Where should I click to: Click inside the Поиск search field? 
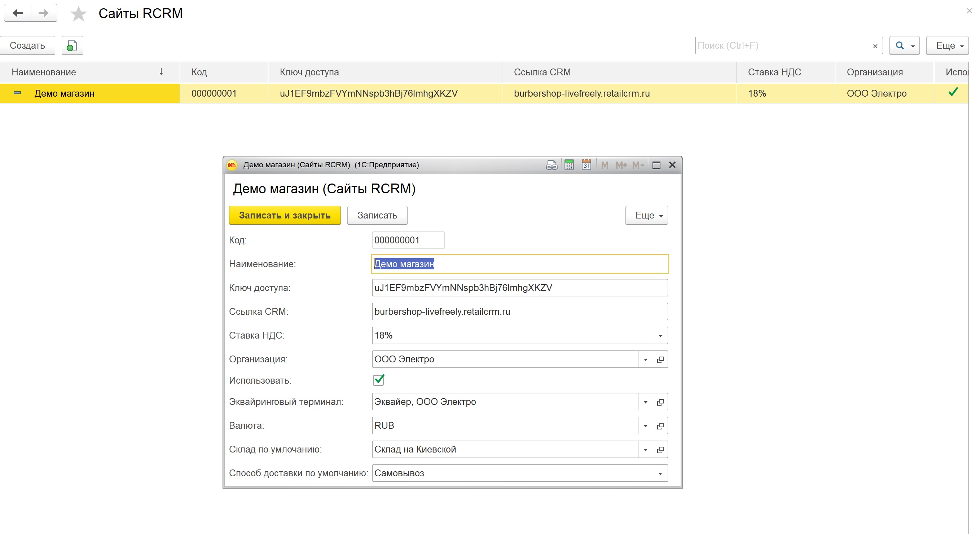tap(780, 45)
